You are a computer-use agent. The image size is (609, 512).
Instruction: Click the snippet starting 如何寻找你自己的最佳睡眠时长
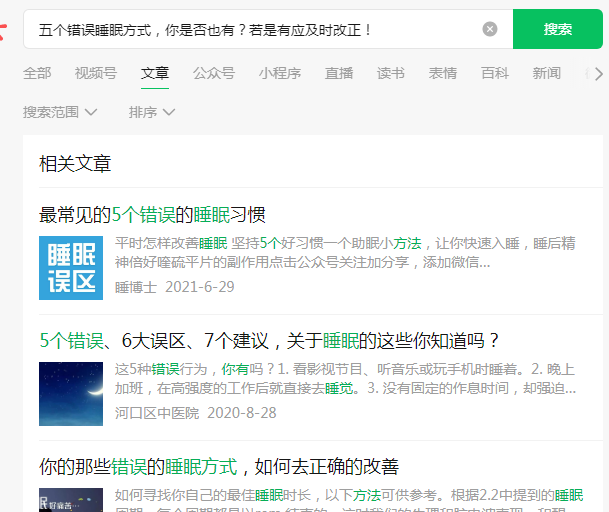349,501
